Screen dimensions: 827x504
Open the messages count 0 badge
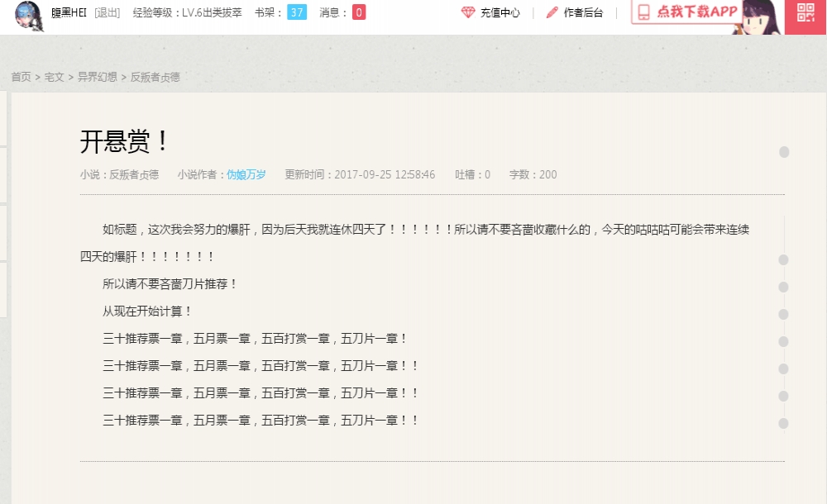[359, 12]
